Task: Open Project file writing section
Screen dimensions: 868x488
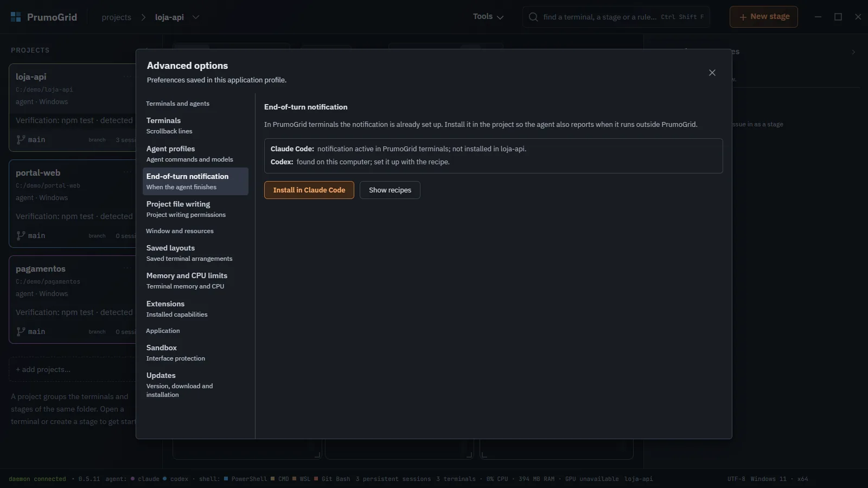Action: pyautogui.click(x=195, y=209)
